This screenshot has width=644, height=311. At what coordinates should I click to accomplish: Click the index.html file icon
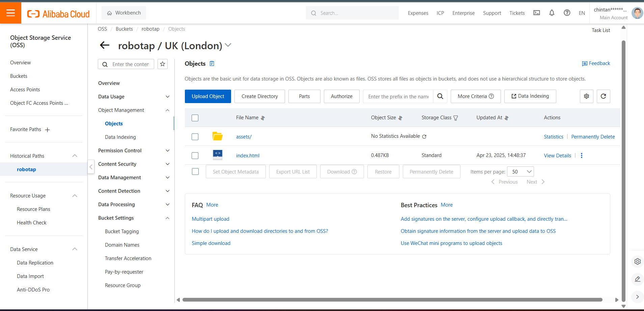pos(218,155)
